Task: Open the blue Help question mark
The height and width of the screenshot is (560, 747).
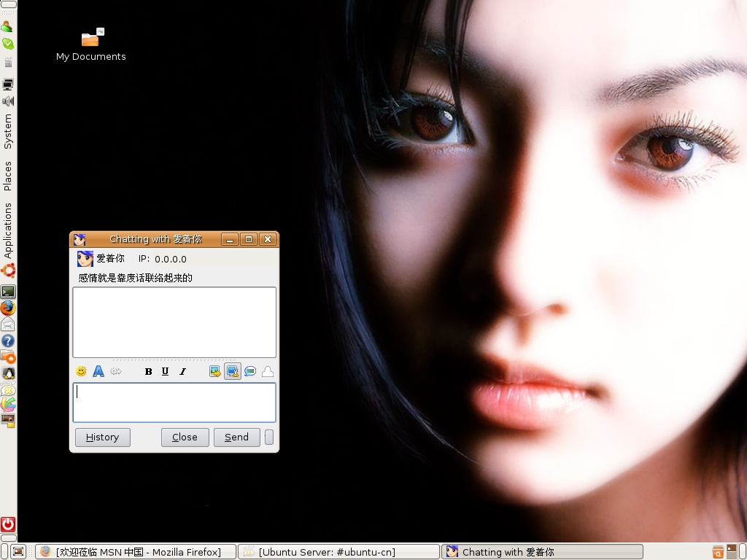Action: point(8,341)
